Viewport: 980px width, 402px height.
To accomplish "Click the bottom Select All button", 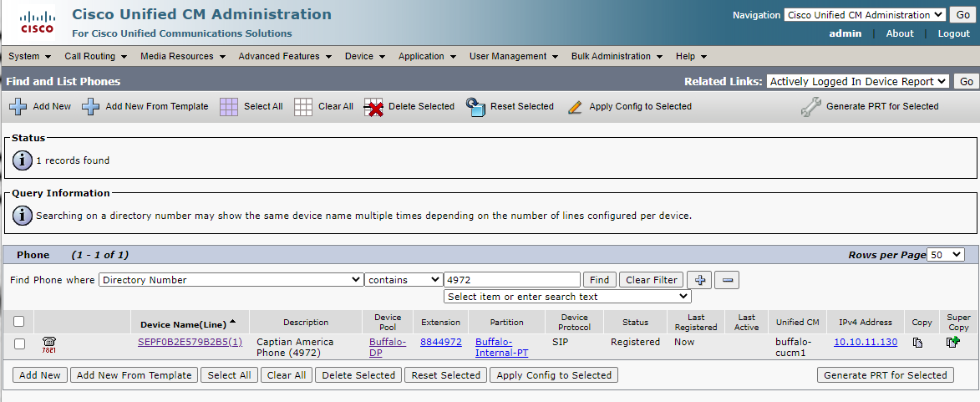I will click(x=230, y=375).
